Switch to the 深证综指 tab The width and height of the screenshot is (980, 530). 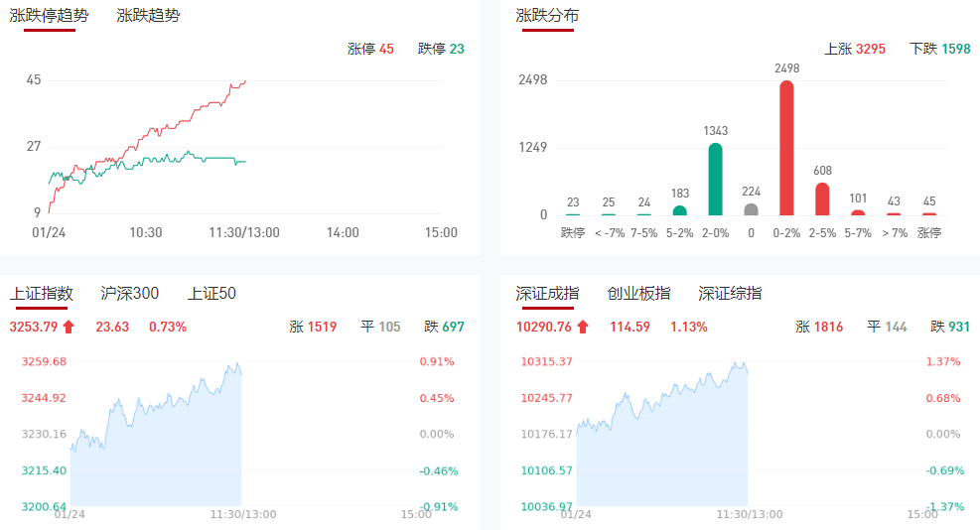coord(730,293)
